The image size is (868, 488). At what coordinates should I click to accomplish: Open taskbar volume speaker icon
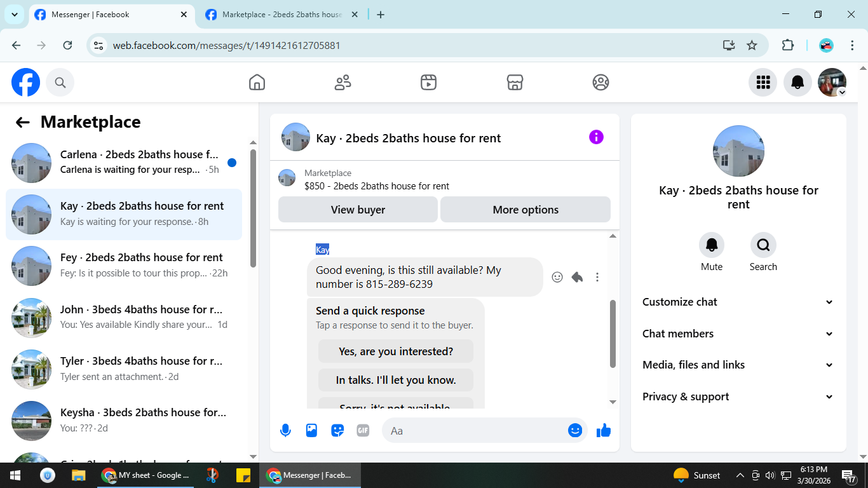click(770, 475)
